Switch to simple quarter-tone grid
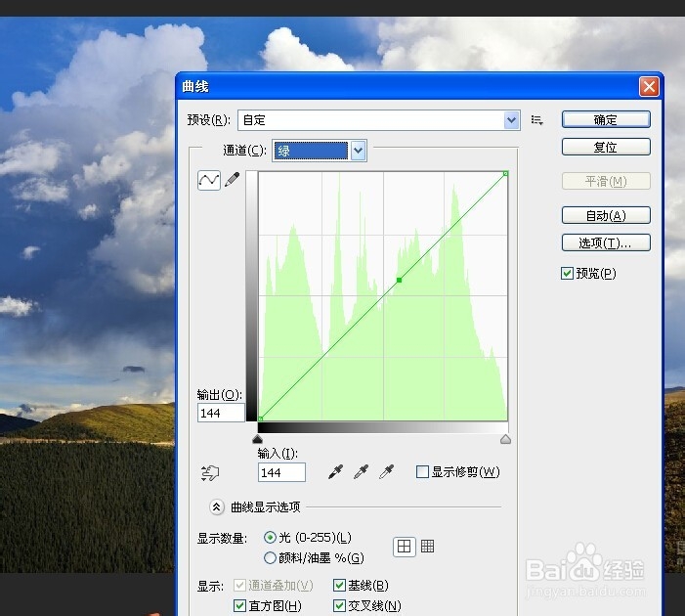This screenshot has width=685, height=616. [405, 547]
